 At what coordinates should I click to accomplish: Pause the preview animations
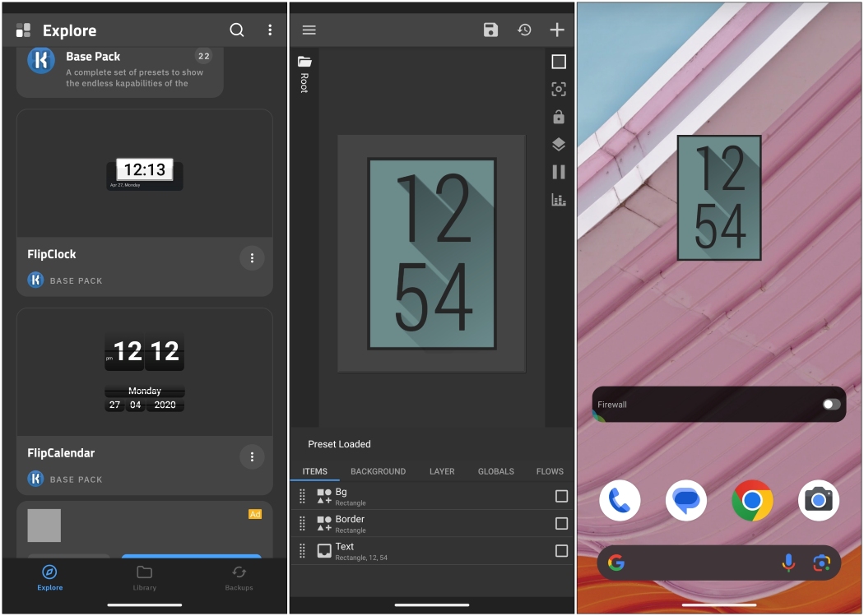pos(559,171)
